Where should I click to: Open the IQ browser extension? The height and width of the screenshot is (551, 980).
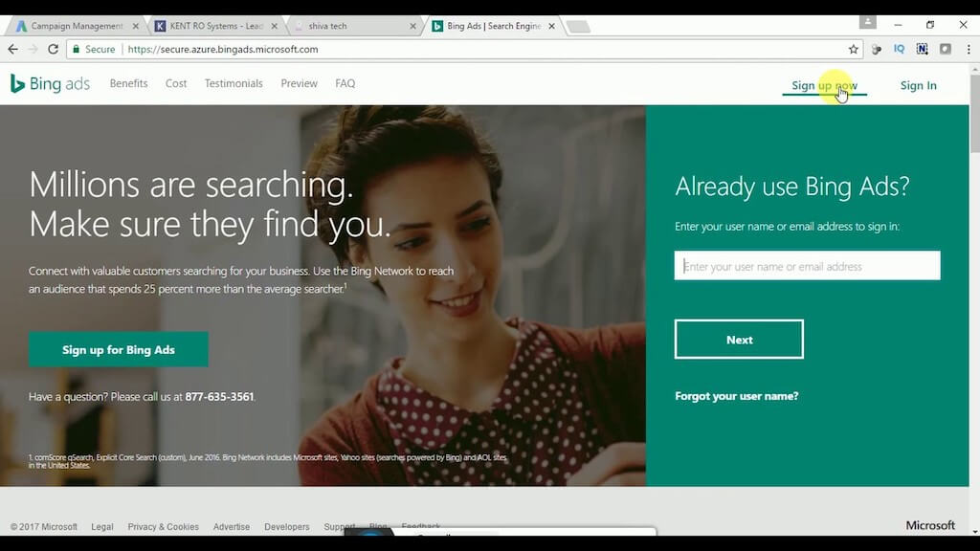(x=900, y=50)
